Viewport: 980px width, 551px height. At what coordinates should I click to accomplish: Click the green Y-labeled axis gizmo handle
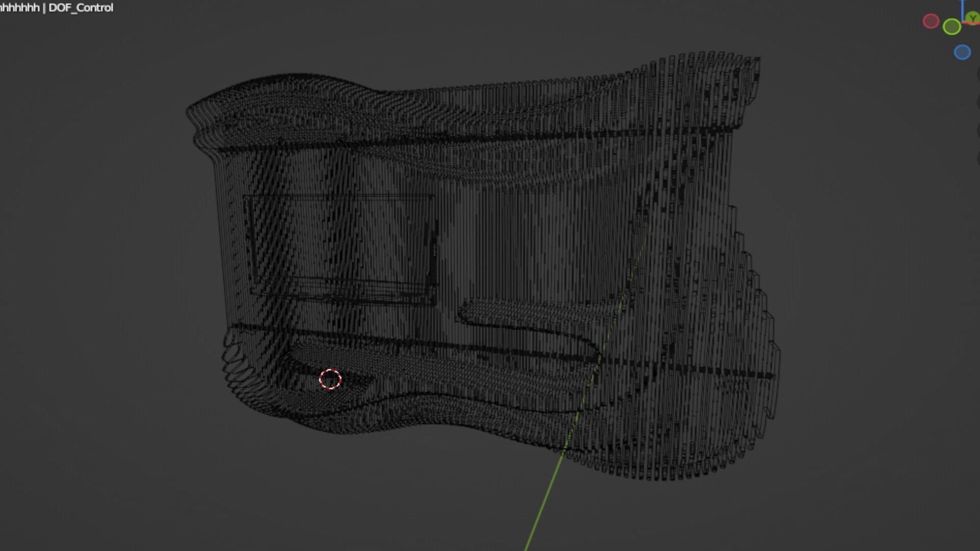973,18
